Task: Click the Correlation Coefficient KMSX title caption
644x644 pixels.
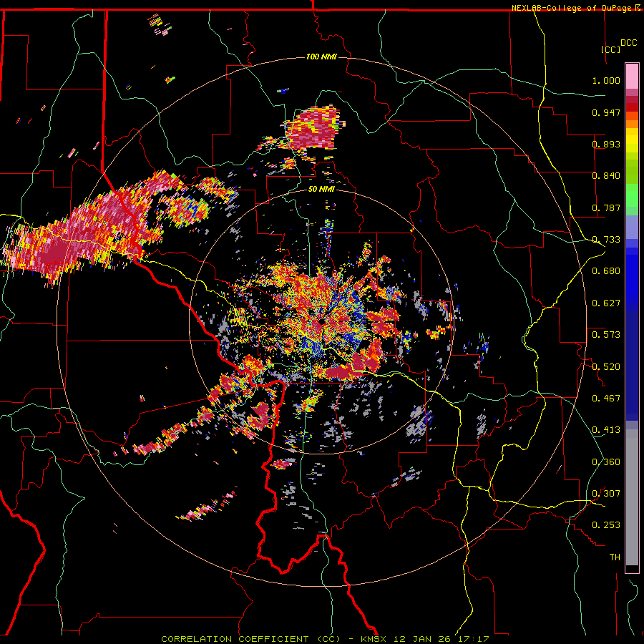Action: [325, 639]
